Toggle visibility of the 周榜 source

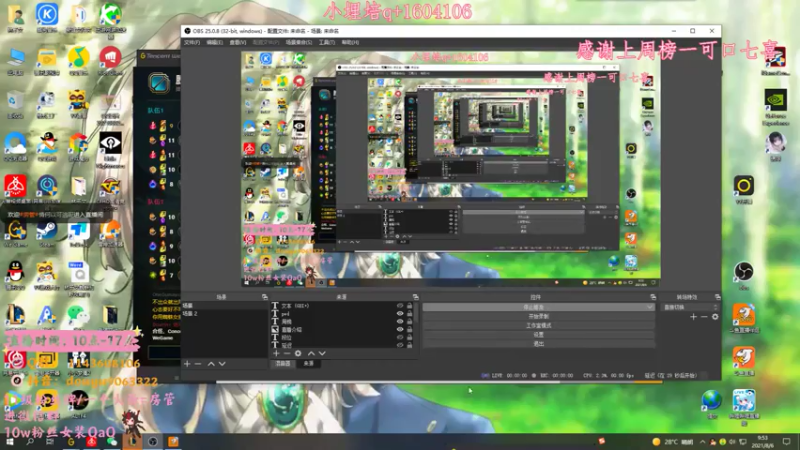click(x=400, y=321)
